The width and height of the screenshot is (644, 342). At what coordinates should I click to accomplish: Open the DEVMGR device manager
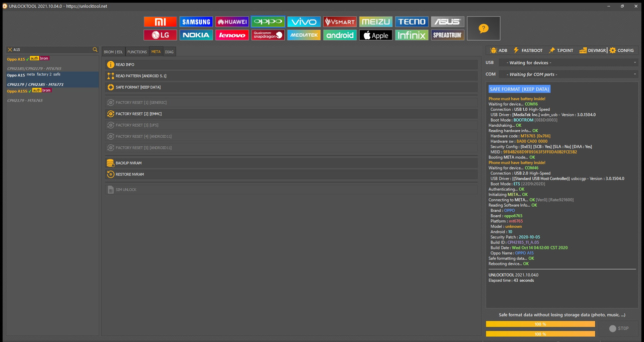pos(593,50)
